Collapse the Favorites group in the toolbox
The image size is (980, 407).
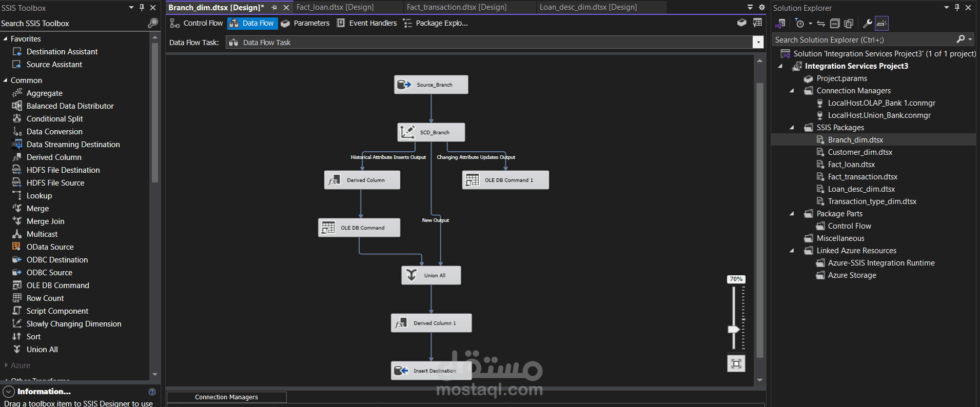coord(5,39)
